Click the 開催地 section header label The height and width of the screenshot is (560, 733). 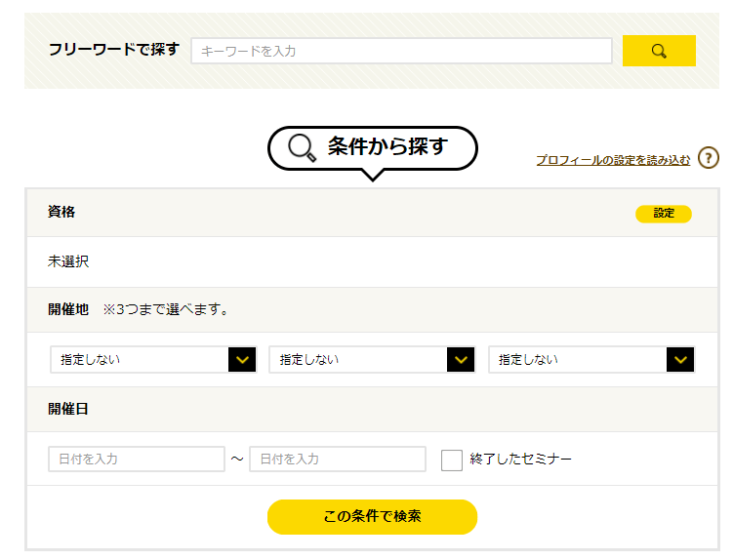[68, 309]
